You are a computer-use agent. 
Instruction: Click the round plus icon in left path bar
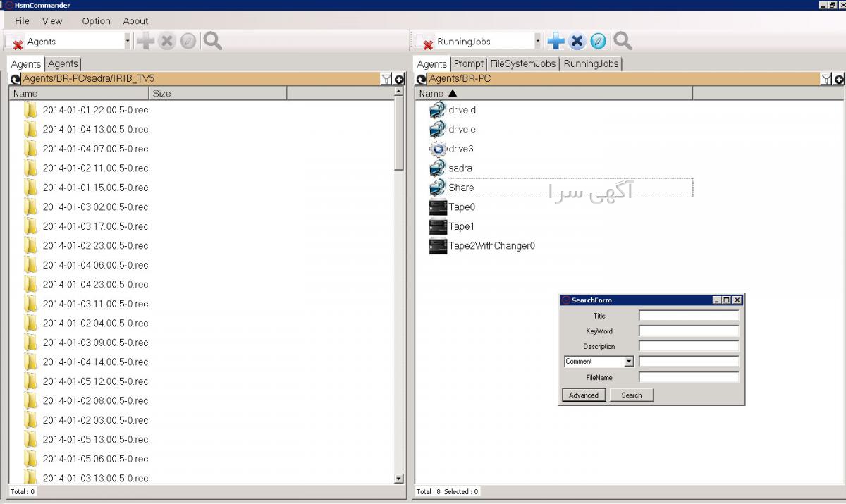(x=399, y=79)
